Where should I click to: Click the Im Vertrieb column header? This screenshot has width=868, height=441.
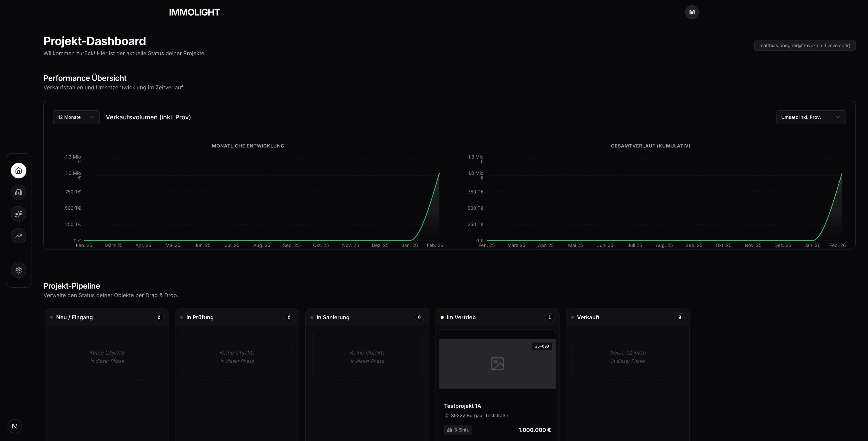[x=461, y=317]
